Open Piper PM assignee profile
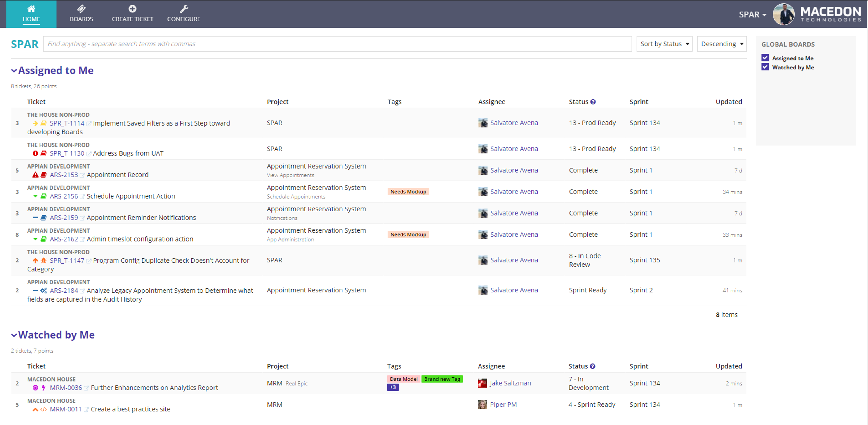This screenshot has height=425, width=868. click(x=503, y=404)
